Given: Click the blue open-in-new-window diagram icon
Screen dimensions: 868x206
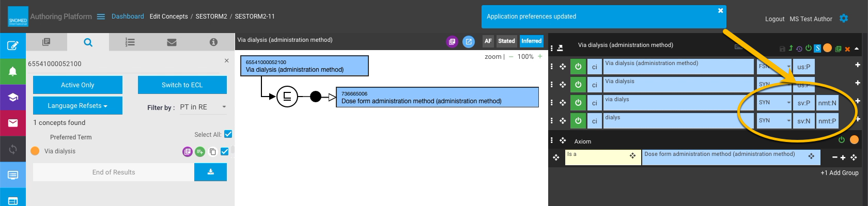Looking at the screenshot, I should tap(469, 42).
